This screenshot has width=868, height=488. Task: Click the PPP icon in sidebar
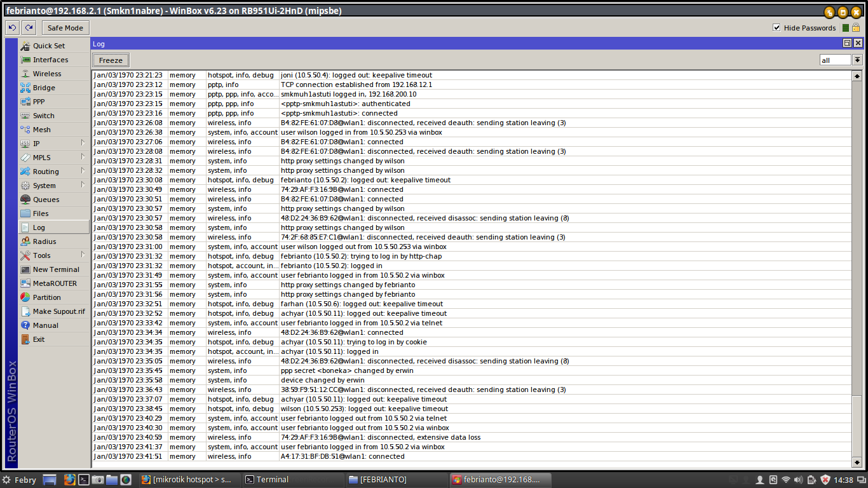25,102
